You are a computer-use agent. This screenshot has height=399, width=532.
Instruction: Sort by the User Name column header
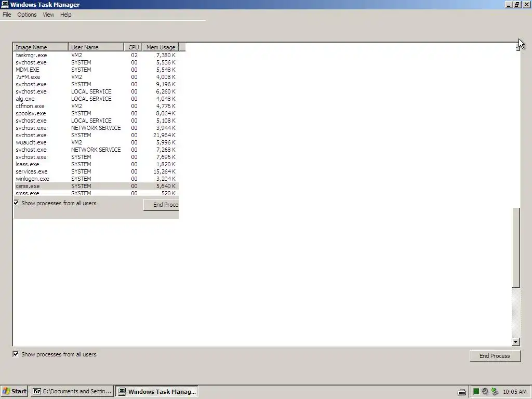(x=96, y=47)
